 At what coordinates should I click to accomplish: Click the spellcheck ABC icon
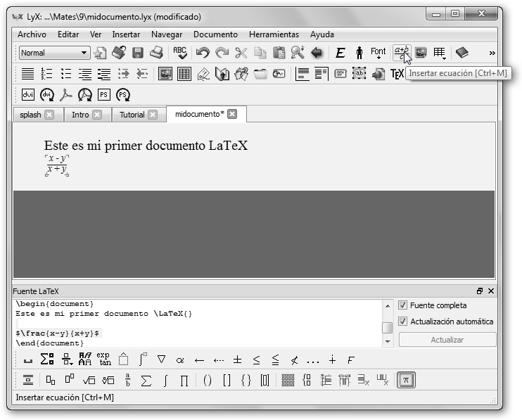point(180,53)
